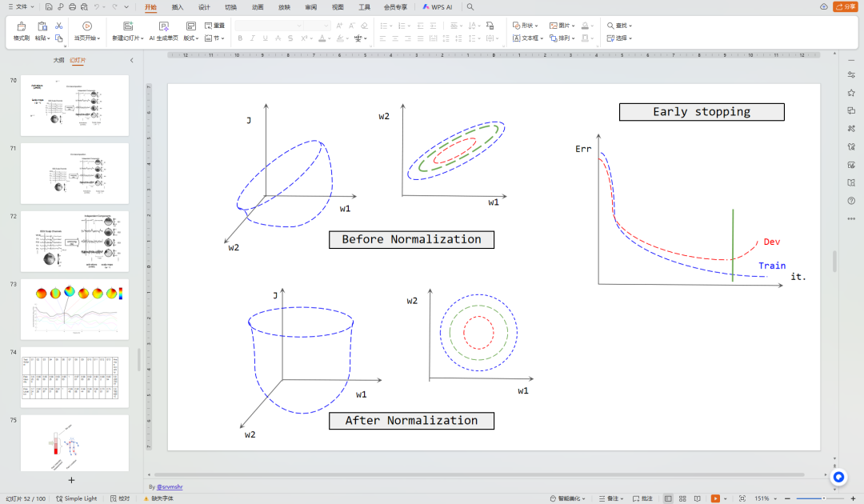
Task: Switch panel to 大纲 (Outline) view
Action: click(x=58, y=60)
